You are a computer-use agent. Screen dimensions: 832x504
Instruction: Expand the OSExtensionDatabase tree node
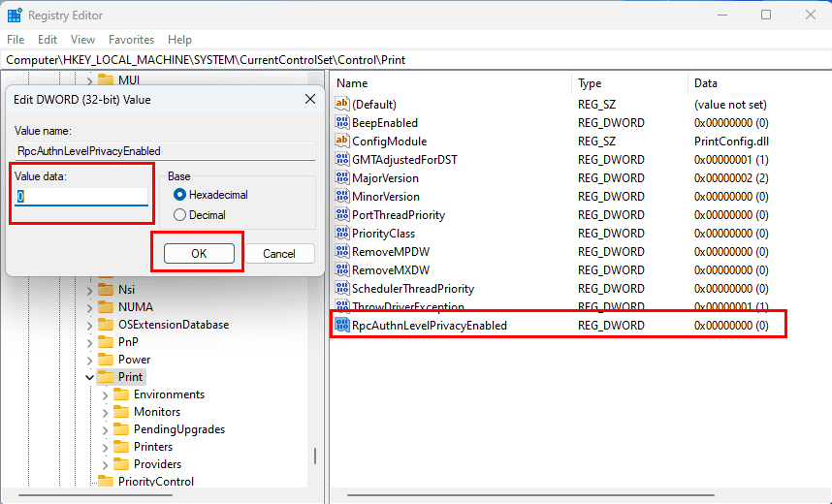tap(89, 326)
